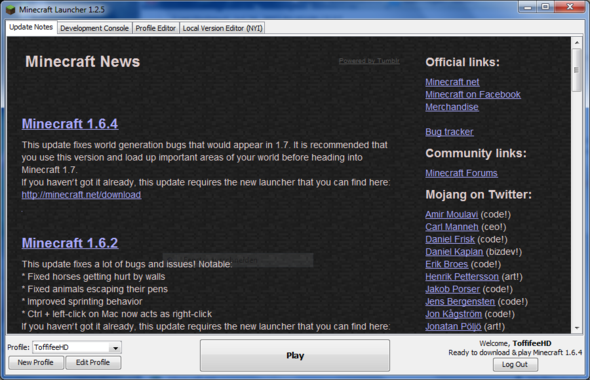Open the Minecraft 1.6.2 news headline
The width and height of the screenshot is (590, 380).
click(x=70, y=243)
